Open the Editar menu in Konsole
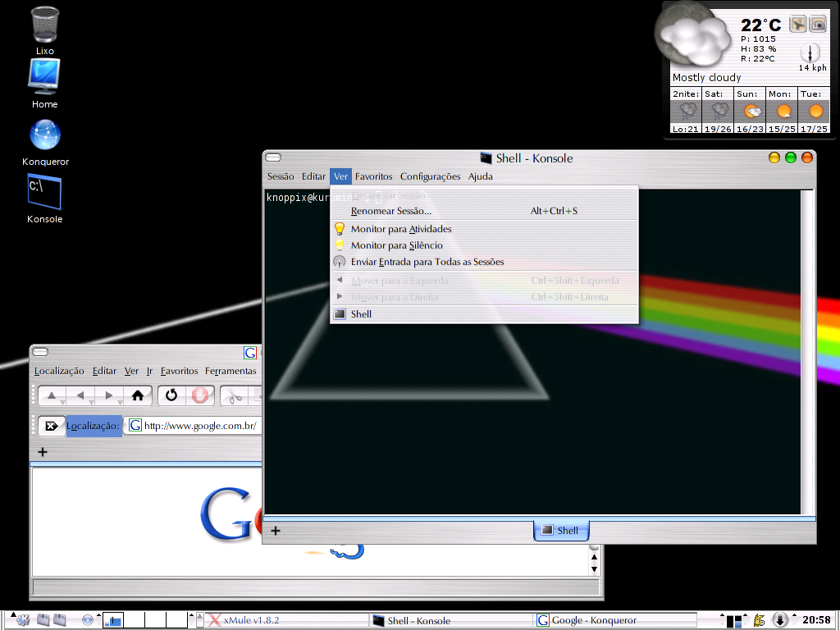Image resolution: width=840 pixels, height=630 pixels. click(x=313, y=176)
